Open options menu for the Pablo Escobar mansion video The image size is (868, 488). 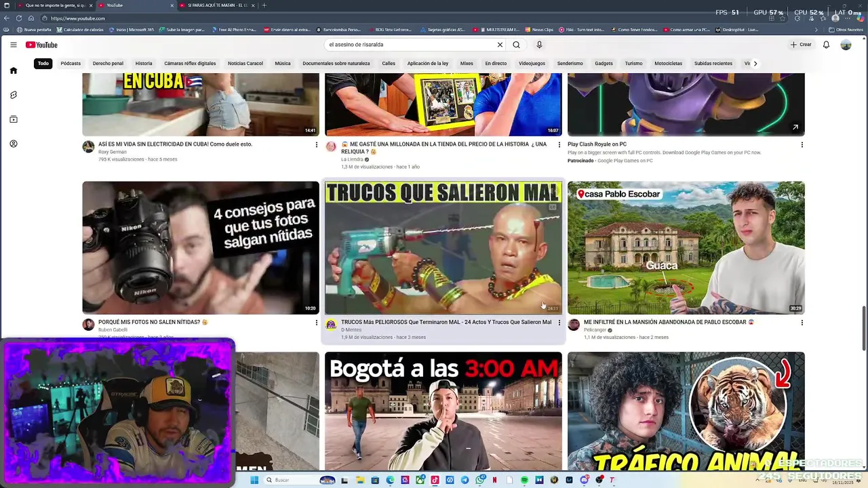pos(802,323)
